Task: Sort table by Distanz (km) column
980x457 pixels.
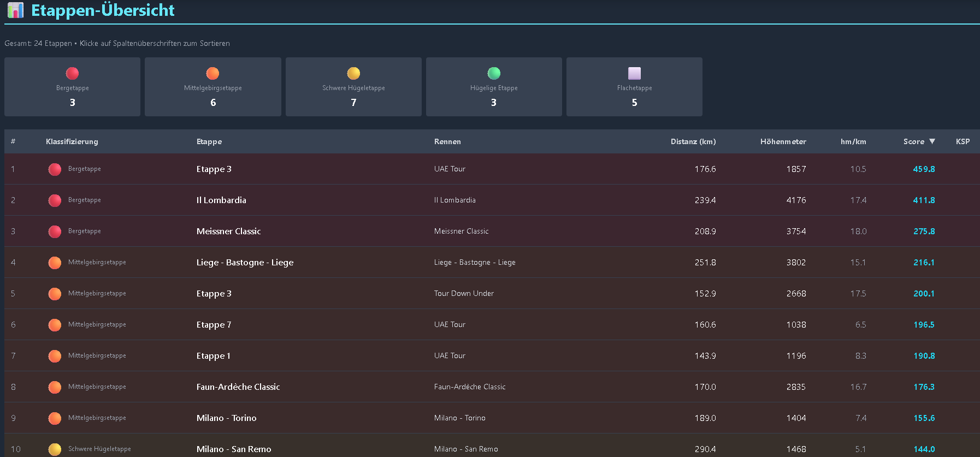Action: point(693,141)
